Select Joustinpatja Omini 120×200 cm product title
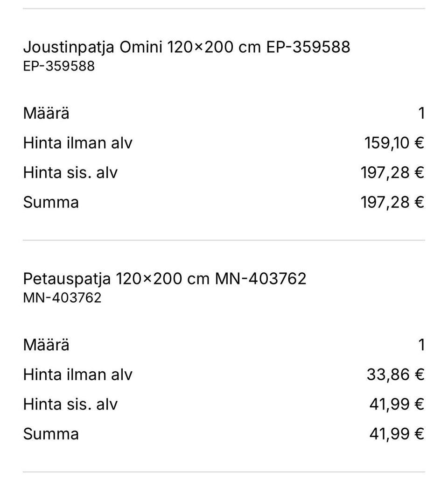 187,48
